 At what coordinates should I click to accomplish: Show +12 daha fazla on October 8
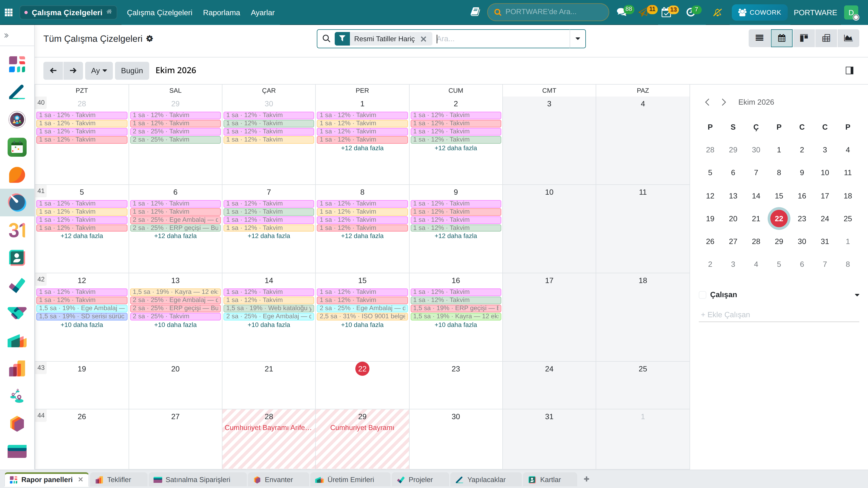click(x=362, y=236)
